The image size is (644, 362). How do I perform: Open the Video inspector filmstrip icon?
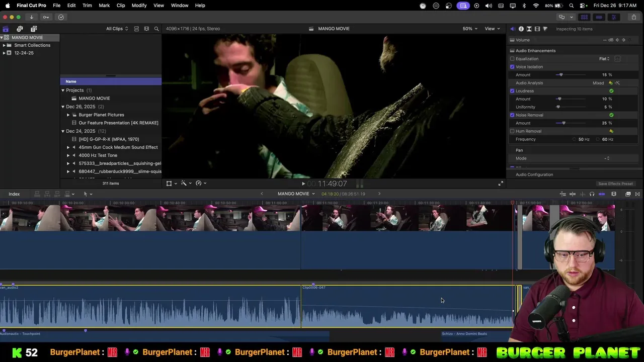pos(537,29)
